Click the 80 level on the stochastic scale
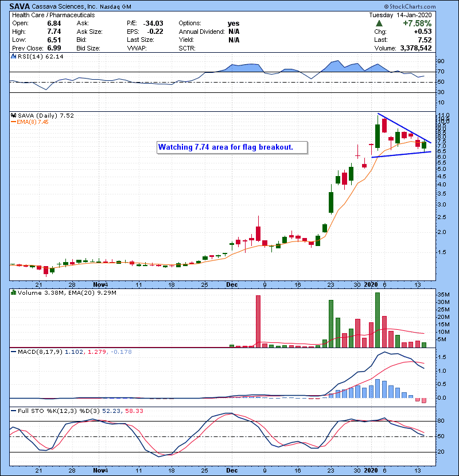Viewport: 459px width, 476px height. [x=441, y=421]
